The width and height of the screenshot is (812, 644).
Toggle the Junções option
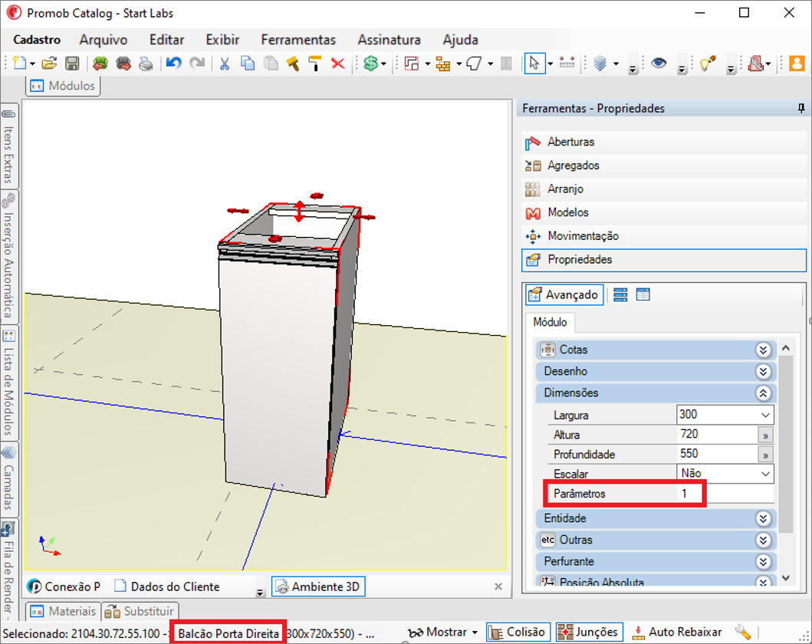tap(589, 632)
